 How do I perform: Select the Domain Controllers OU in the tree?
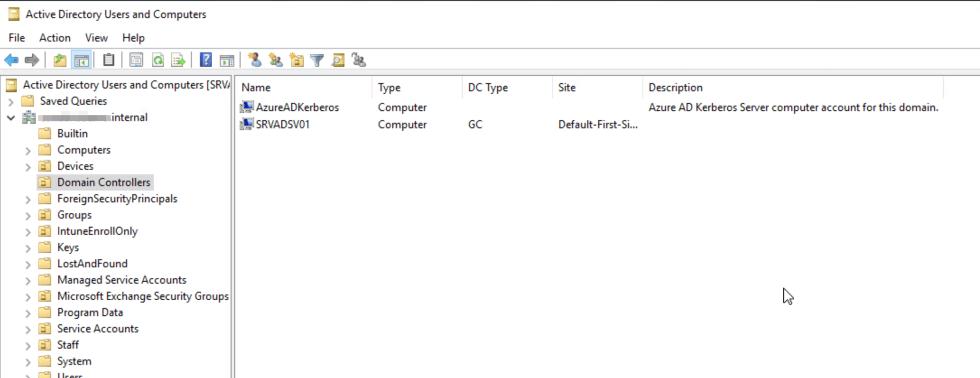click(x=103, y=183)
